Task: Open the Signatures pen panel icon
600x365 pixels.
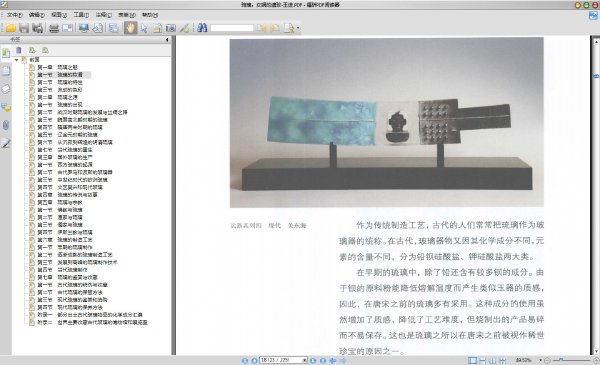Action: (6, 143)
